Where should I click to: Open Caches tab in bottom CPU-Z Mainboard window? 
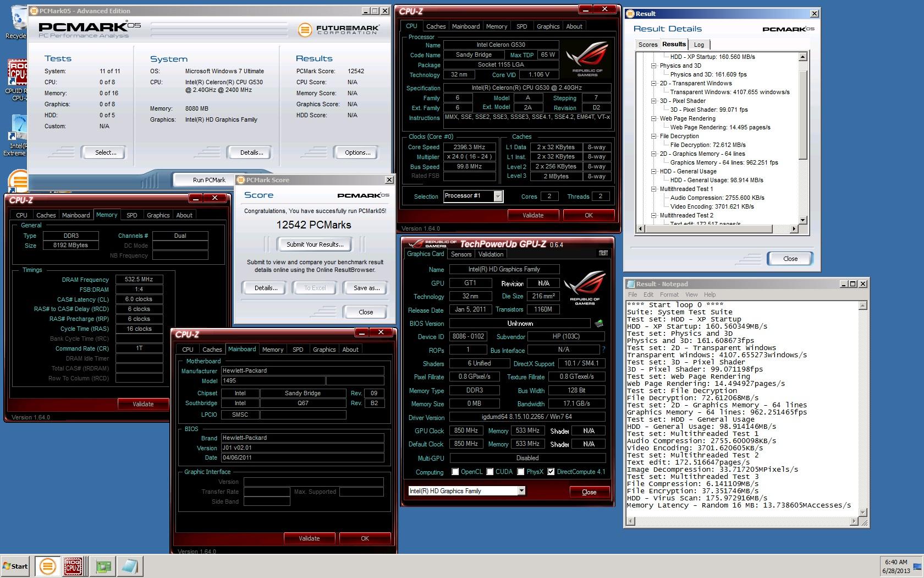pyautogui.click(x=212, y=350)
